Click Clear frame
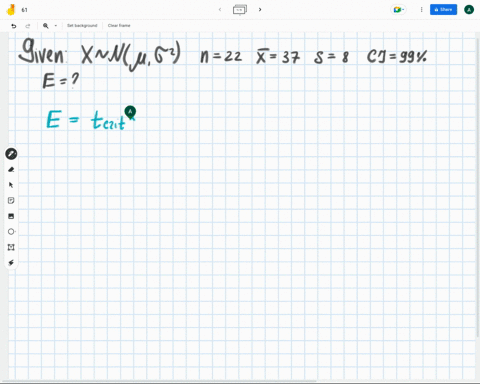The image size is (480, 384). (x=119, y=26)
